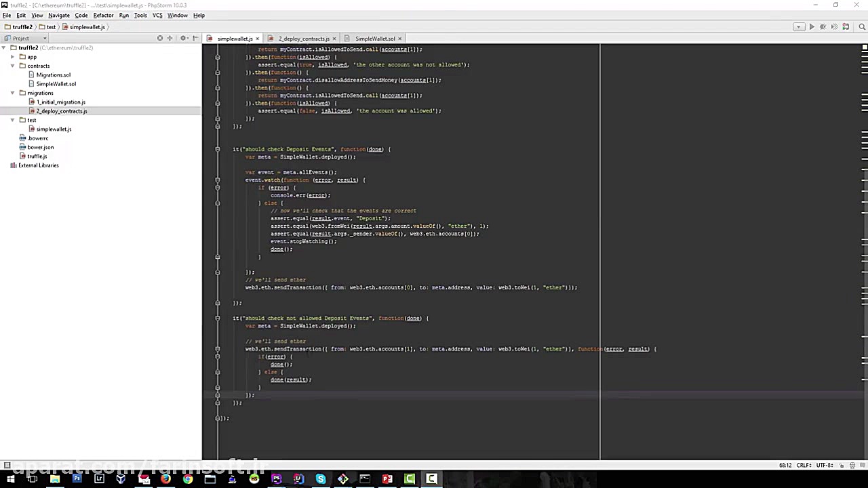Click the 68:12 cursor position indicator
868x488 pixels.
point(785,466)
